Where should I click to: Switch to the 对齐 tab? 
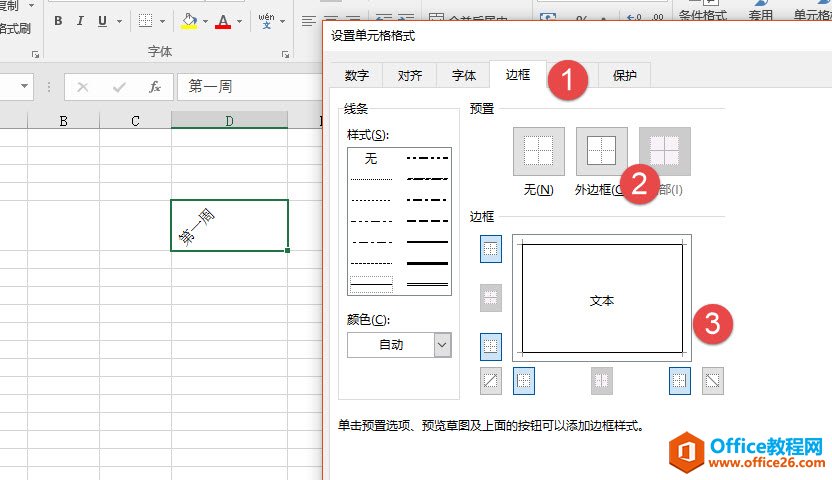[410, 75]
